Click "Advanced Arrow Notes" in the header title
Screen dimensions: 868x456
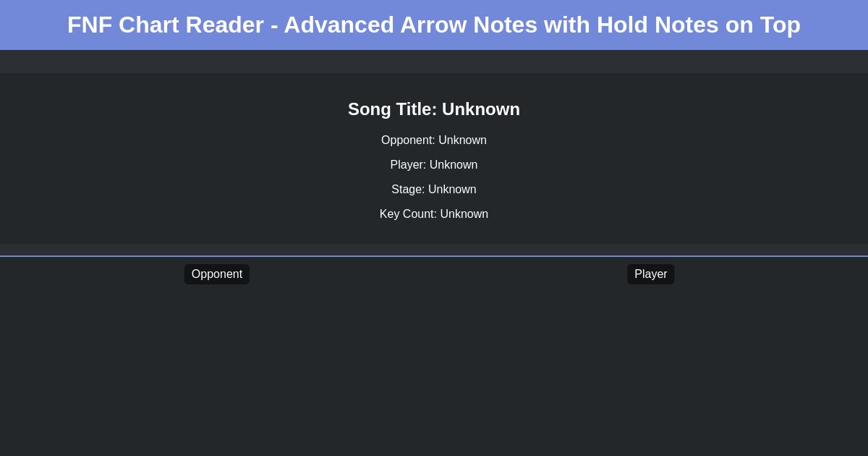tap(410, 25)
